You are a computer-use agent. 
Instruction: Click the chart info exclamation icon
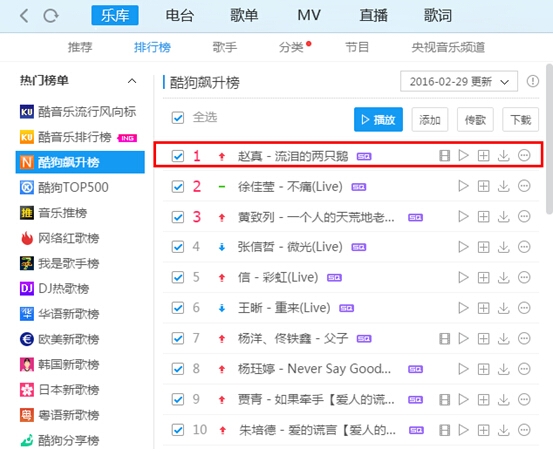pos(533,81)
